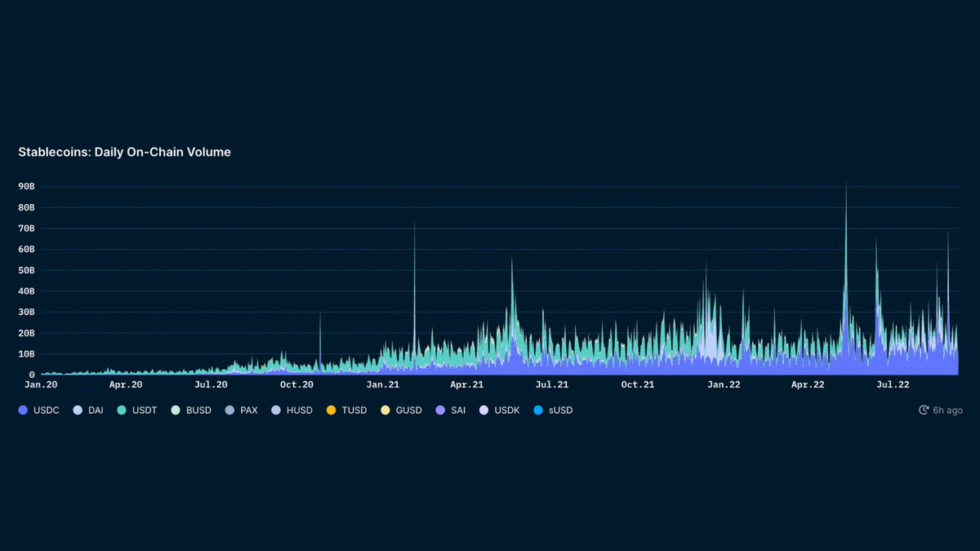Viewport: 980px width, 551px height.
Task: Click the USDC legend color dot
Action: 23,410
